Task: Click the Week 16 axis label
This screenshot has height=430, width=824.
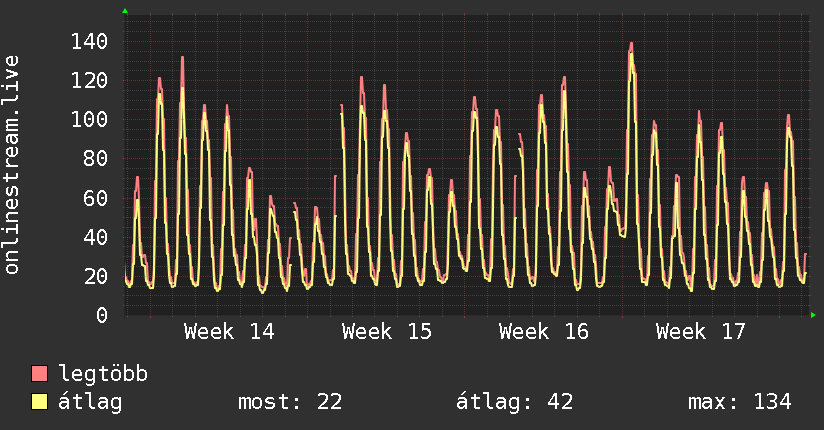Action: click(x=544, y=332)
